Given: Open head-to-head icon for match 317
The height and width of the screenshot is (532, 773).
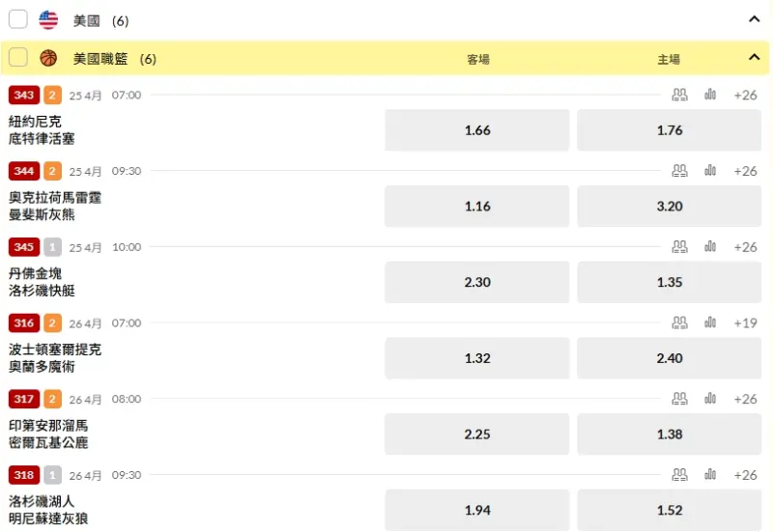Looking at the screenshot, I should [680, 399].
